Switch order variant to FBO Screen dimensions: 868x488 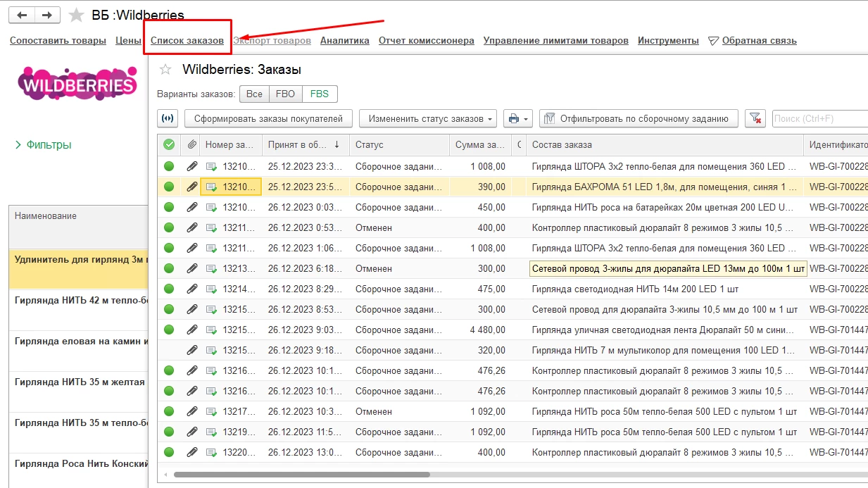coord(285,94)
